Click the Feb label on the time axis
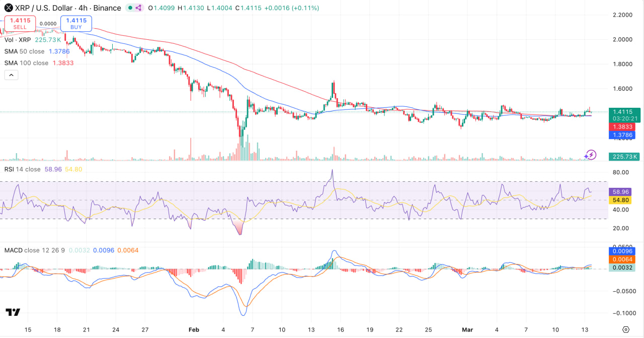The width and height of the screenshot is (644, 338). point(194,329)
